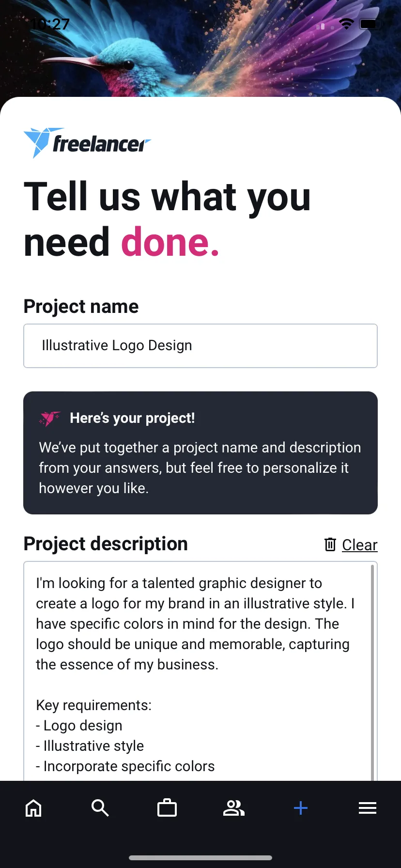Tap the battery status icon

coord(370,24)
